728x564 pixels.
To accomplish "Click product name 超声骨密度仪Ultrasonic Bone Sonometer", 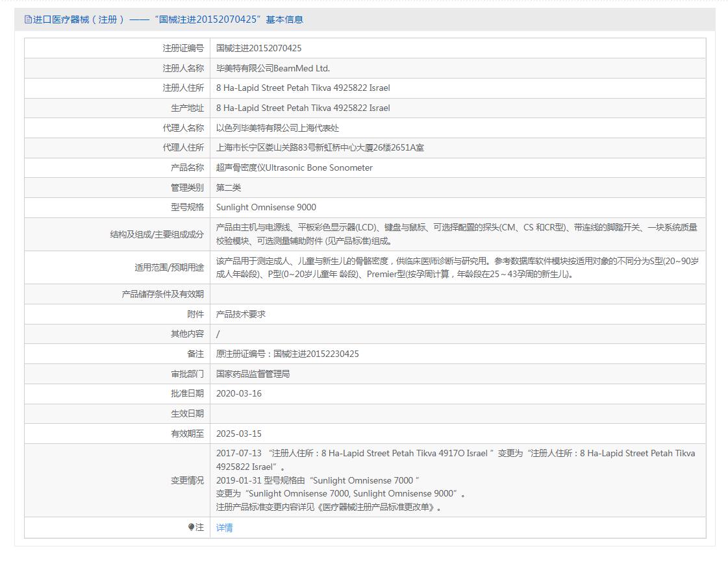I will (x=294, y=167).
